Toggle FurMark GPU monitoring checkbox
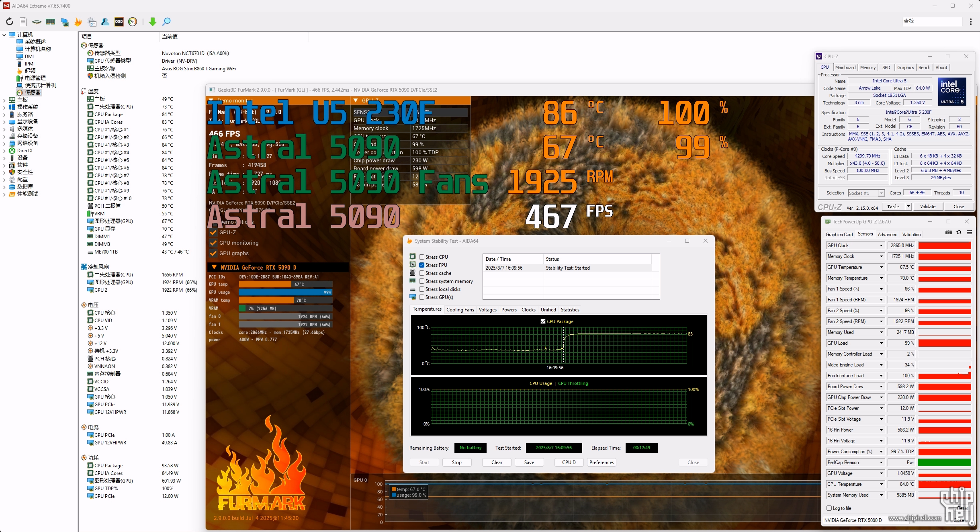Viewport: 980px width, 532px height. (213, 243)
